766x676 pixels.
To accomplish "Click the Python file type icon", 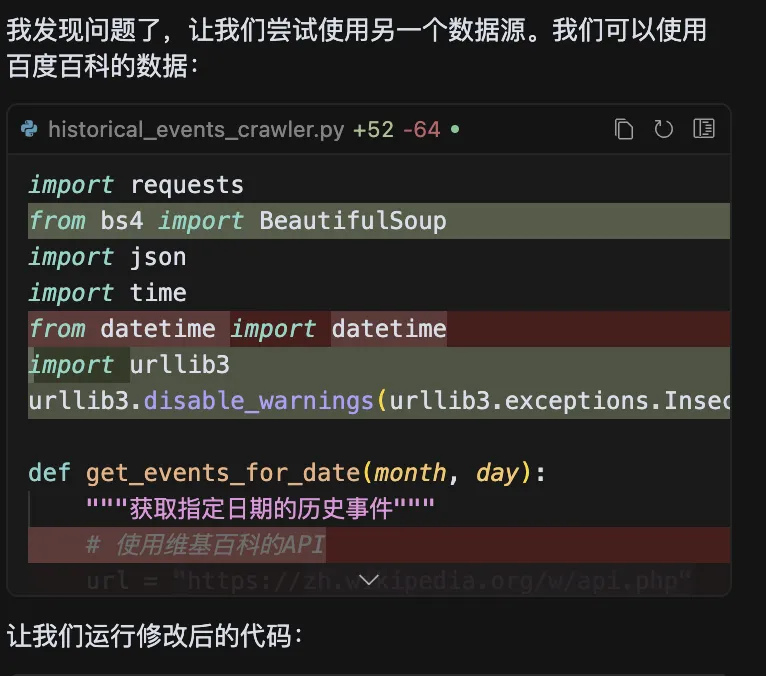I will click(29, 129).
